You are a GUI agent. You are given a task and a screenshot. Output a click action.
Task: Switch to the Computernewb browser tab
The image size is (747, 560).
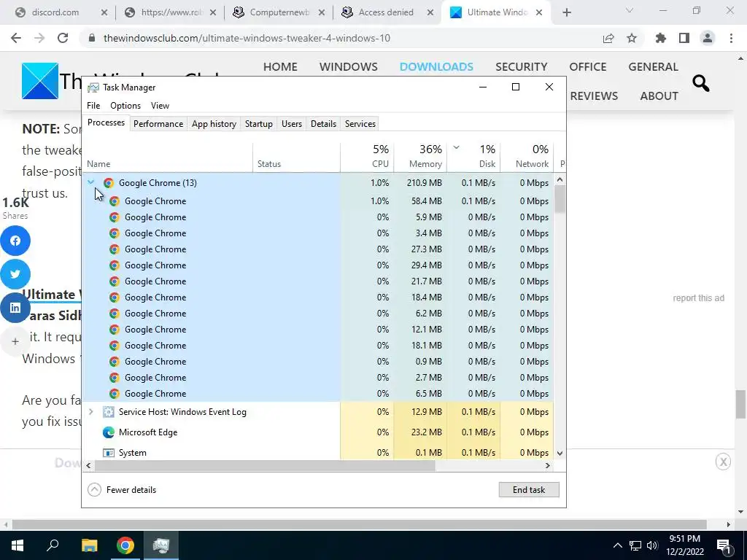click(x=279, y=13)
